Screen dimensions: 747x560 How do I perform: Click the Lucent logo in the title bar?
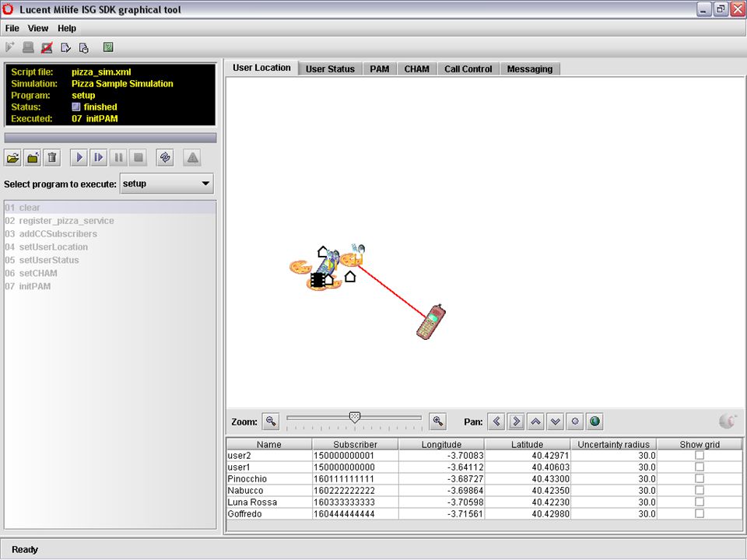tap(8, 9)
